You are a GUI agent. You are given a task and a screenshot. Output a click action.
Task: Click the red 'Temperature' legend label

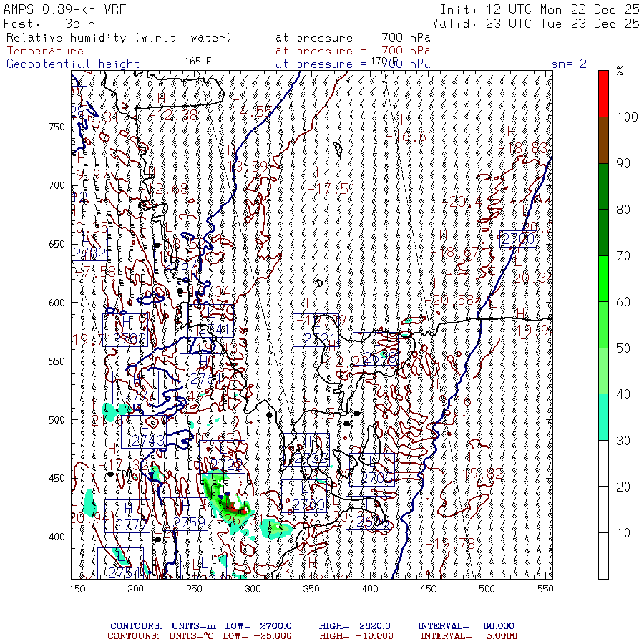point(45,51)
